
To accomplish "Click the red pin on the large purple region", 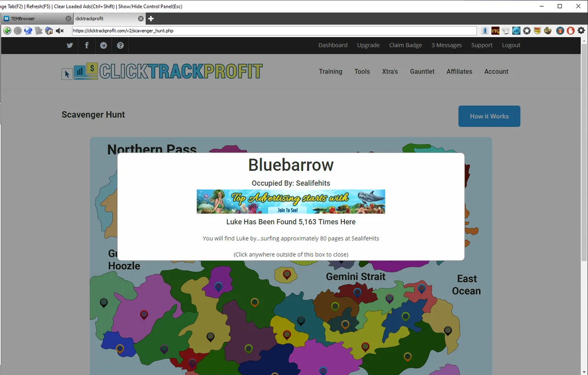I will (x=144, y=315).
